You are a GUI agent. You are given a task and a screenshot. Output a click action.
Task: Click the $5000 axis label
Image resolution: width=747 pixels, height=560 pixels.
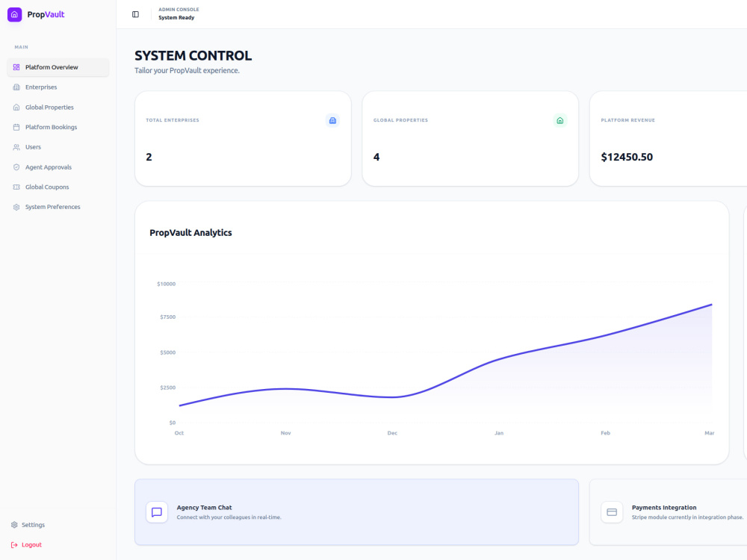point(167,352)
